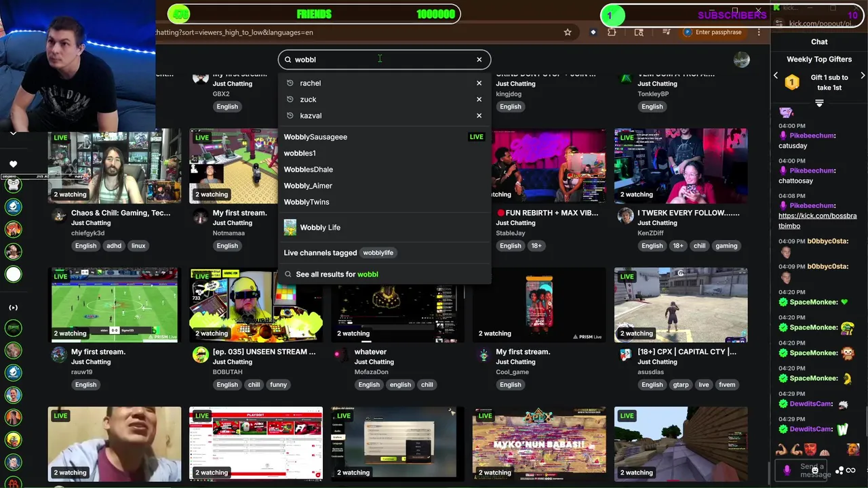Select recent search 'rachel'
868x488 pixels.
pos(311,83)
